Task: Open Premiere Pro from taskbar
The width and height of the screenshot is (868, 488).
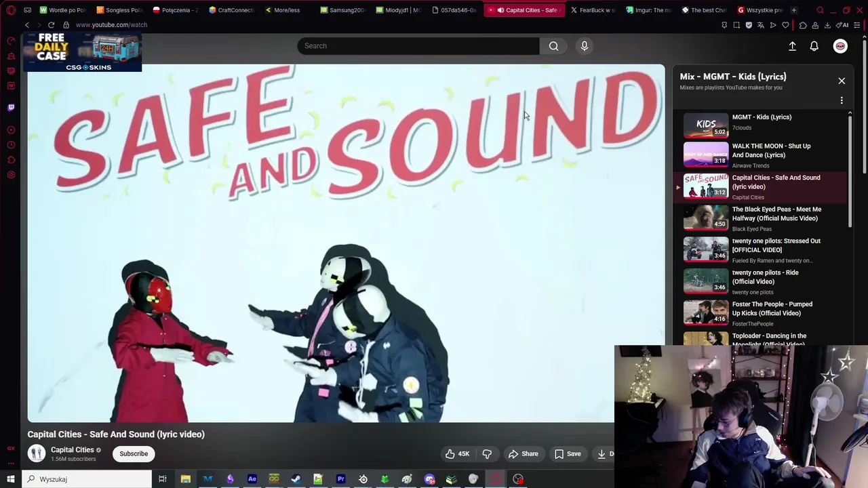Action: [x=340, y=479]
